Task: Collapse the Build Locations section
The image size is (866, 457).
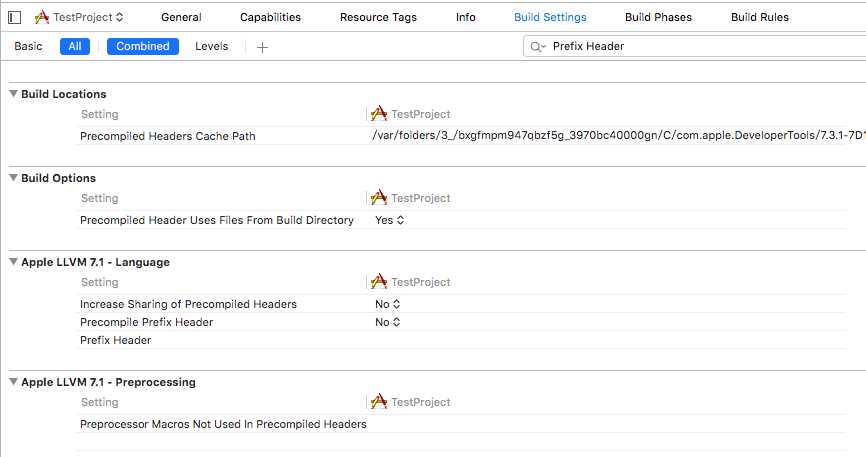Action: pos(13,94)
